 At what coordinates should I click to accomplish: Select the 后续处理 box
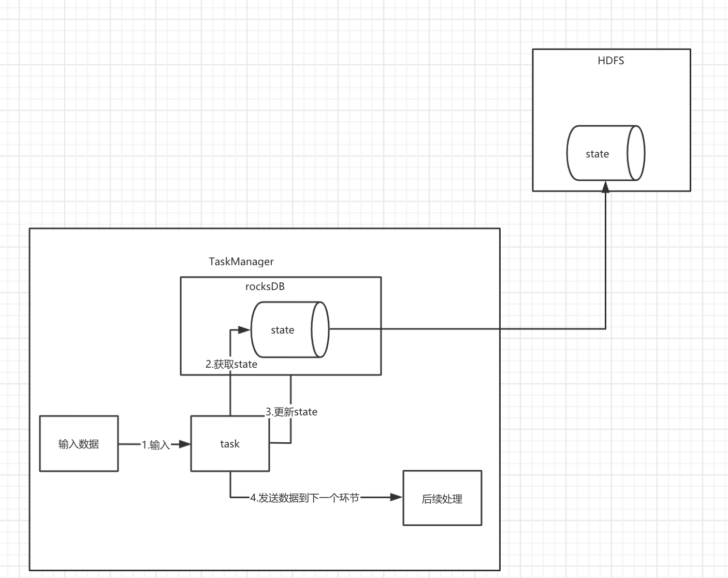[442, 498]
